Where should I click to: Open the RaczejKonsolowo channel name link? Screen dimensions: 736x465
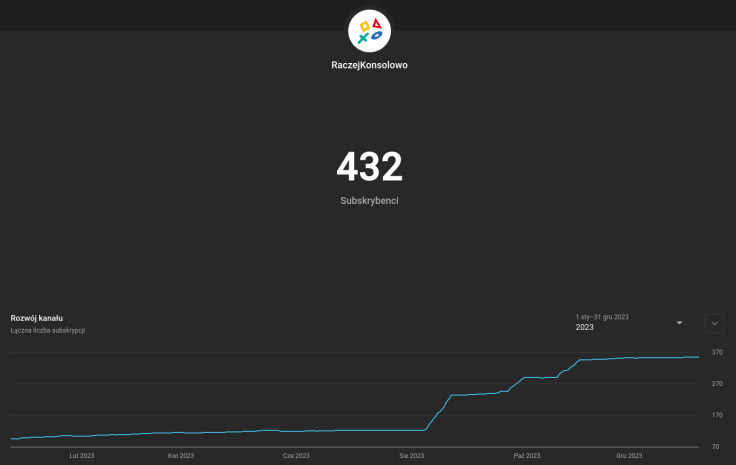pyautogui.click(x=369, y=65)
